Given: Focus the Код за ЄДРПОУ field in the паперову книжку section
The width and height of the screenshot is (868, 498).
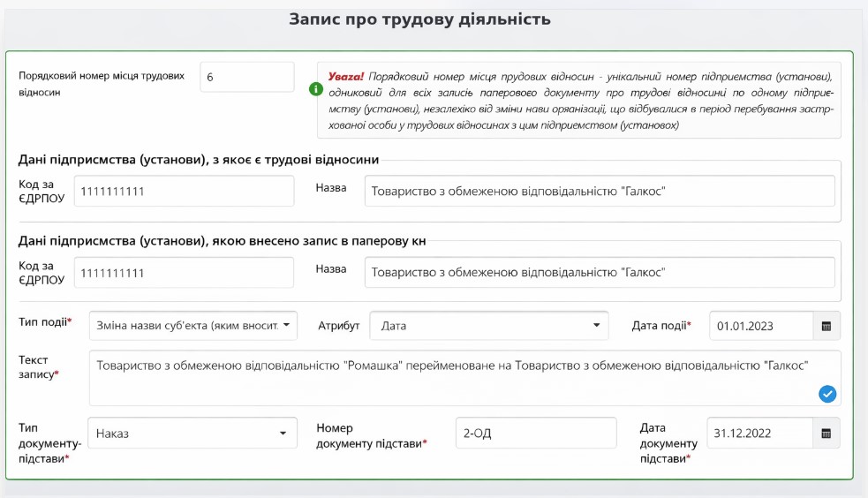Looking at the screenshot, I should (x=184, y=273).
